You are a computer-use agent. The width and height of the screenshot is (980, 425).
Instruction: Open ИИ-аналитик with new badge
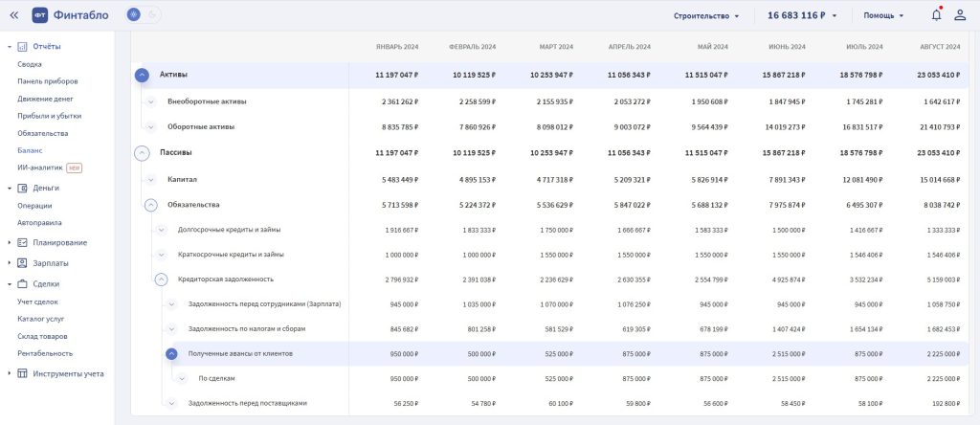(50, 168)
